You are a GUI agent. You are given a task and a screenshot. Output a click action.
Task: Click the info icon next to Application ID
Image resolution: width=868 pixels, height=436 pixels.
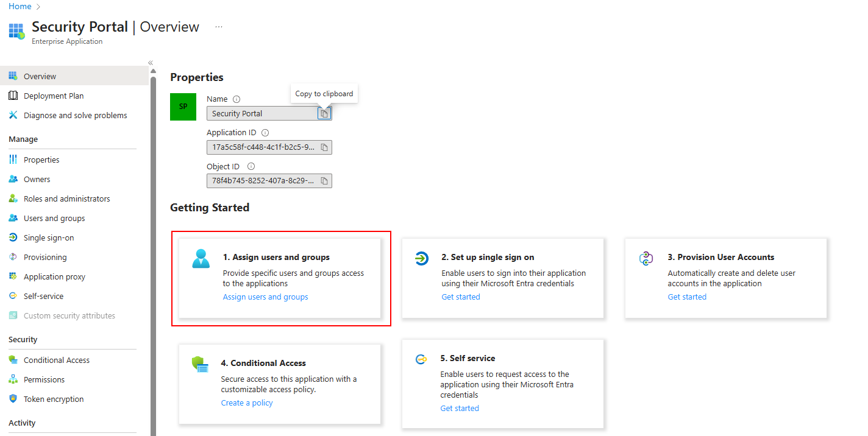[265, 133]
